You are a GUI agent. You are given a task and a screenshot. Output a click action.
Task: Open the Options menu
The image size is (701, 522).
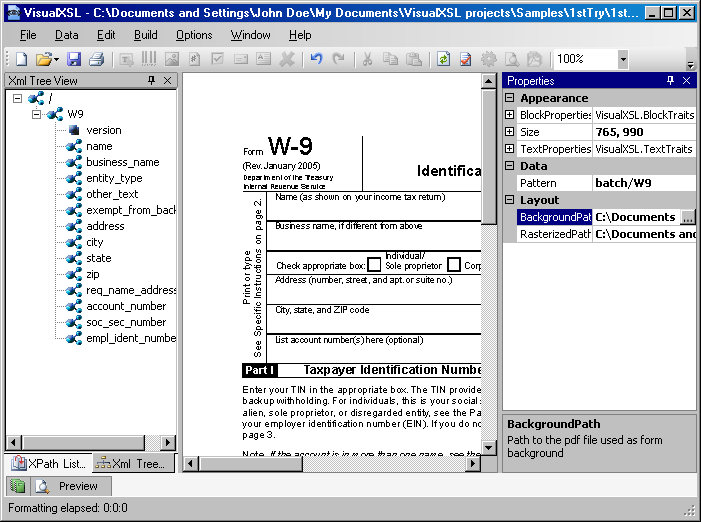pyautogui.click(x=194, y=35)
